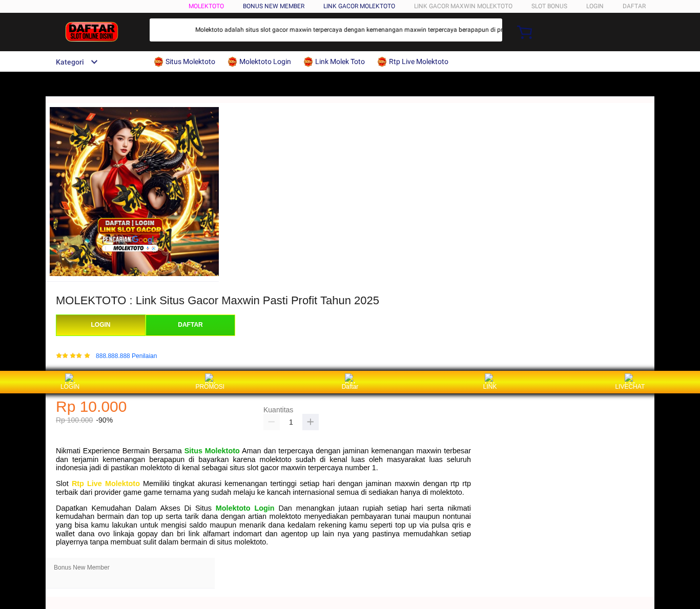700x609 pixels.
Task: Click the LINK icon in yellow bar
Action: pos(489,378)
